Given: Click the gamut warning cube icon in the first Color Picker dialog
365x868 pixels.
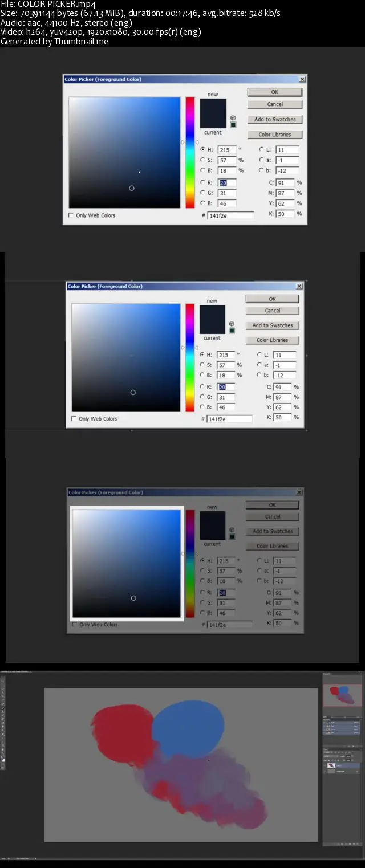Looking at the screenshot, I should coord(233,117).
